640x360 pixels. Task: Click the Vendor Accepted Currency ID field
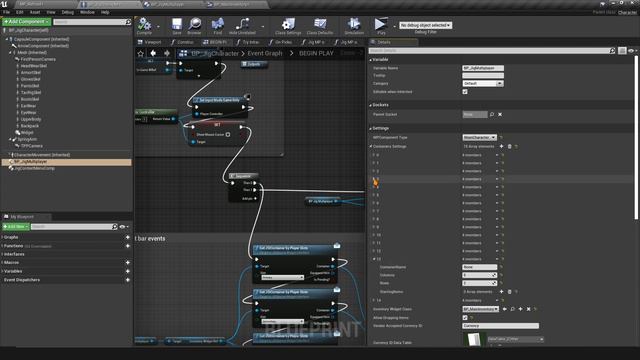500,326
